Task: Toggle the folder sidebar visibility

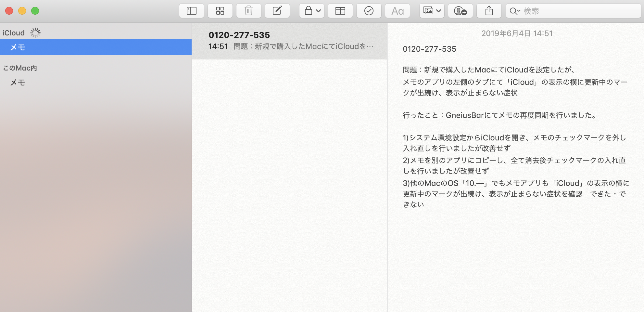Action: [x=192, y=11]
